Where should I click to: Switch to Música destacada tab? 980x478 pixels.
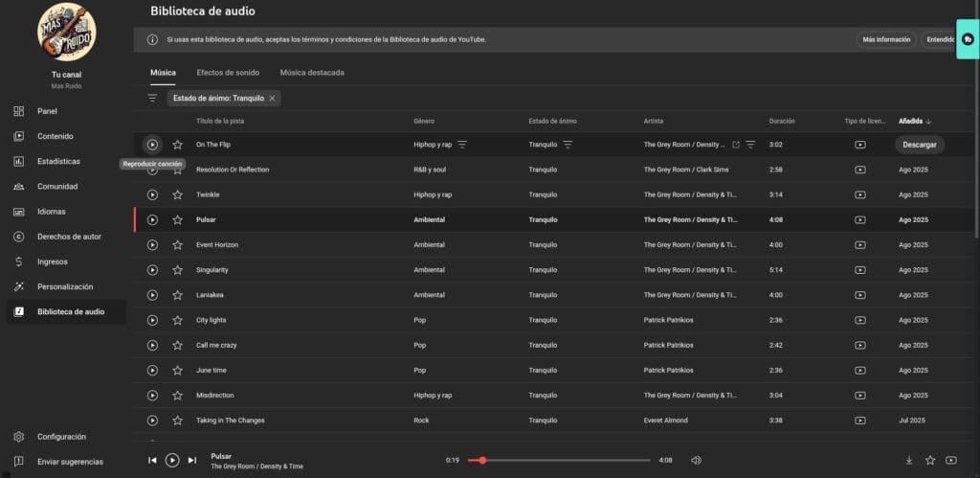point(312,73)
